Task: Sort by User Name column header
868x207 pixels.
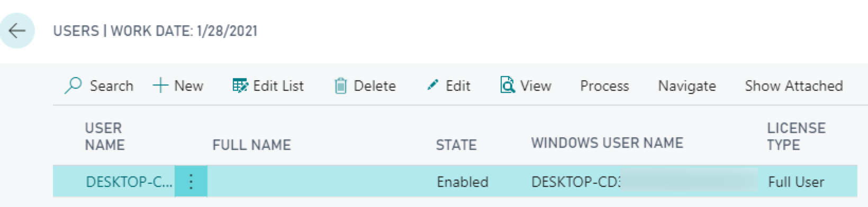Action: [105, 136]
